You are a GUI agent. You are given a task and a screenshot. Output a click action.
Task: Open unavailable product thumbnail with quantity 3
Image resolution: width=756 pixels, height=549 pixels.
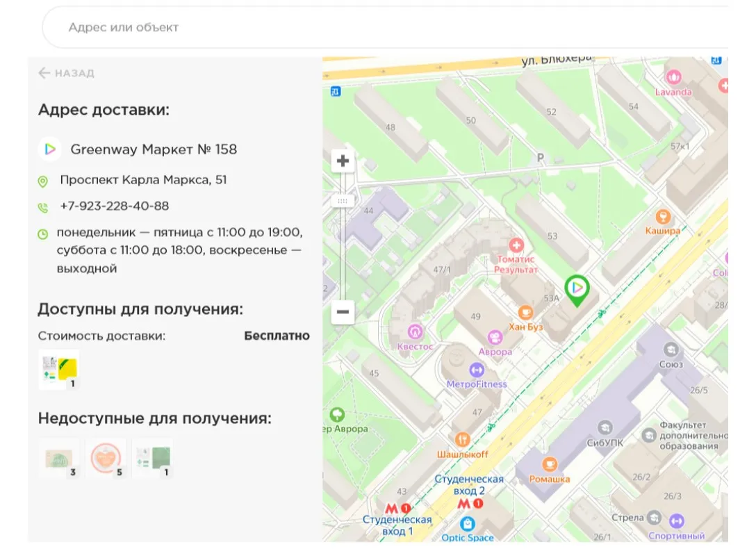point(59,459)
